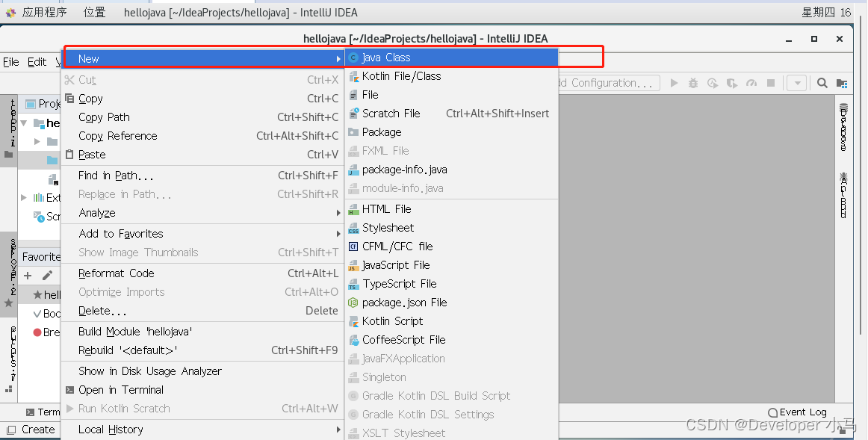Click the File entry in New submenu

[451, 95]
